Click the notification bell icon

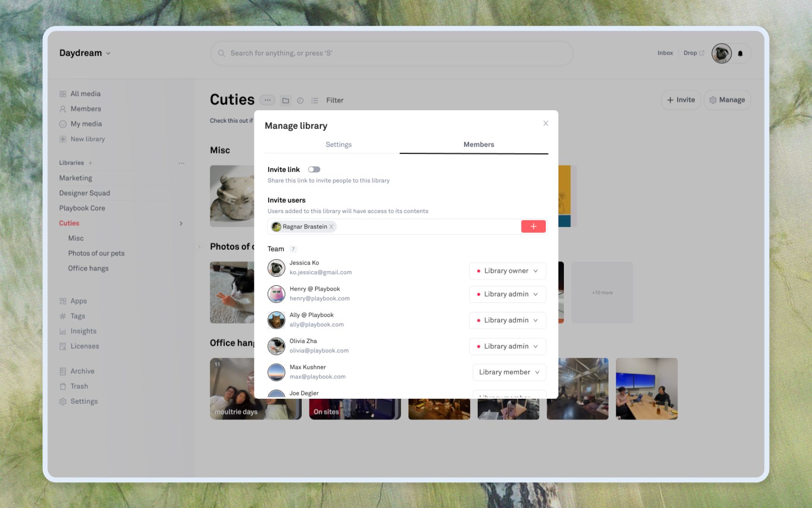[740, 53]
